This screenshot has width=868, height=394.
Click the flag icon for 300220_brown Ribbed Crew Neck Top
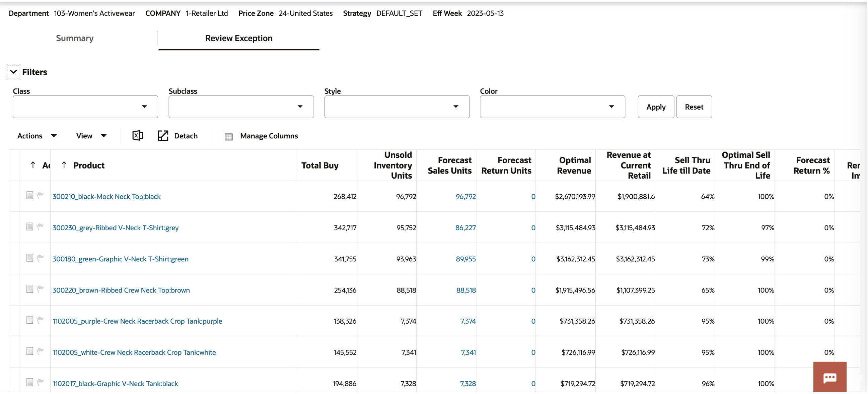41,289
